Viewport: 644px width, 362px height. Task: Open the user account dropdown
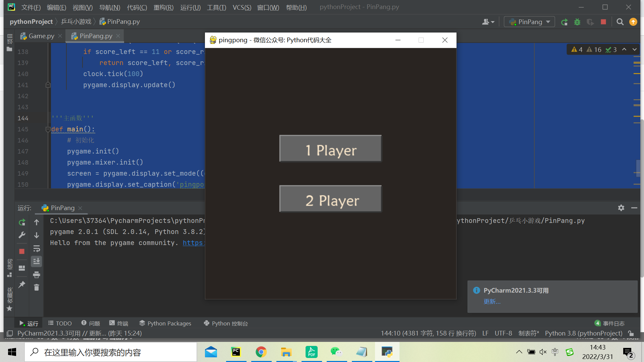[488, 22]
